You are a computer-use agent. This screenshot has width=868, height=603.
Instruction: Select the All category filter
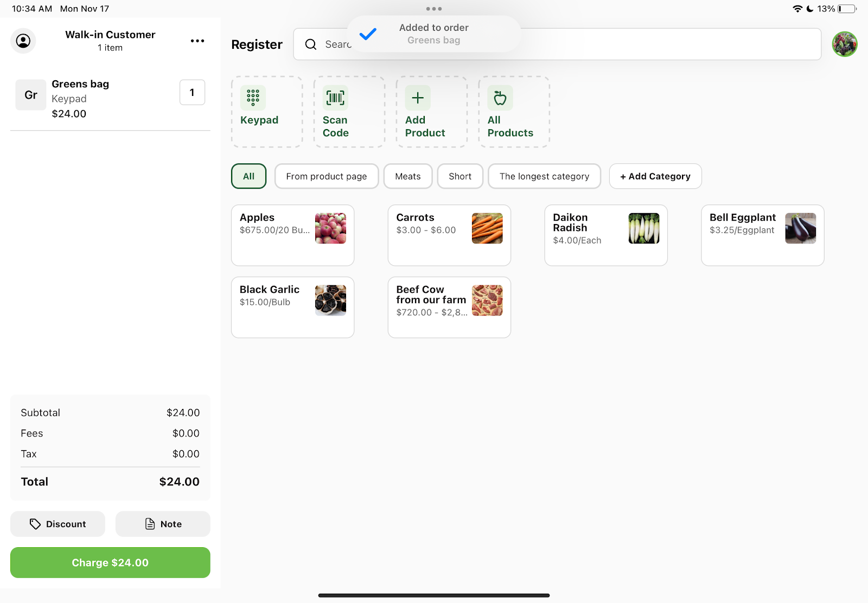(248, 176)
